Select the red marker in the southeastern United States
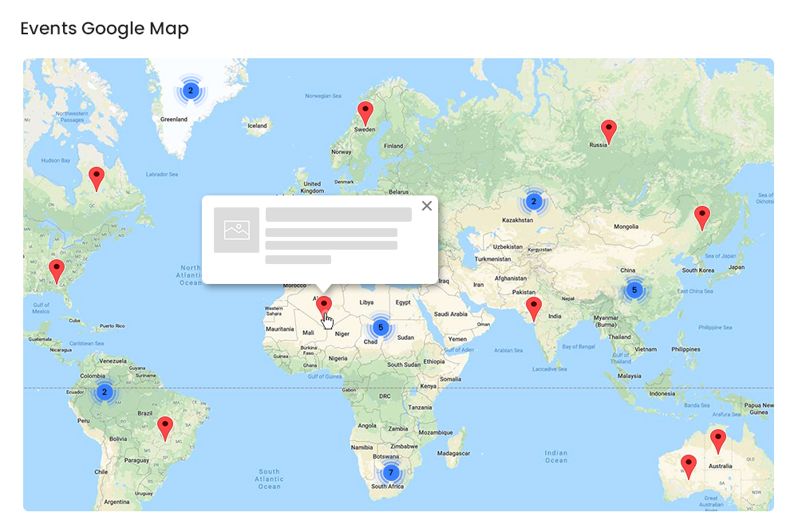The width and height of the screenshot is (798, 532). [x=56, y=269]
